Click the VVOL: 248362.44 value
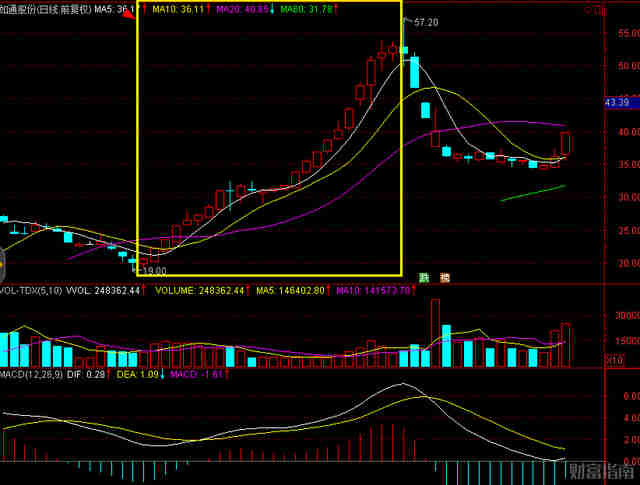 click(102, 291)
